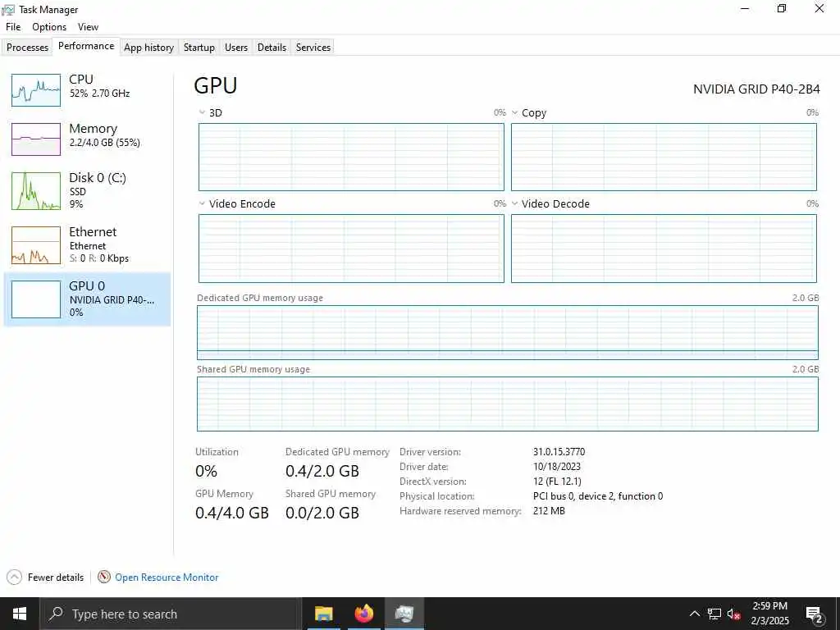Click the PCI bus 0 physical location text
The height and width of the screenshot is (630, 840).
598,496
